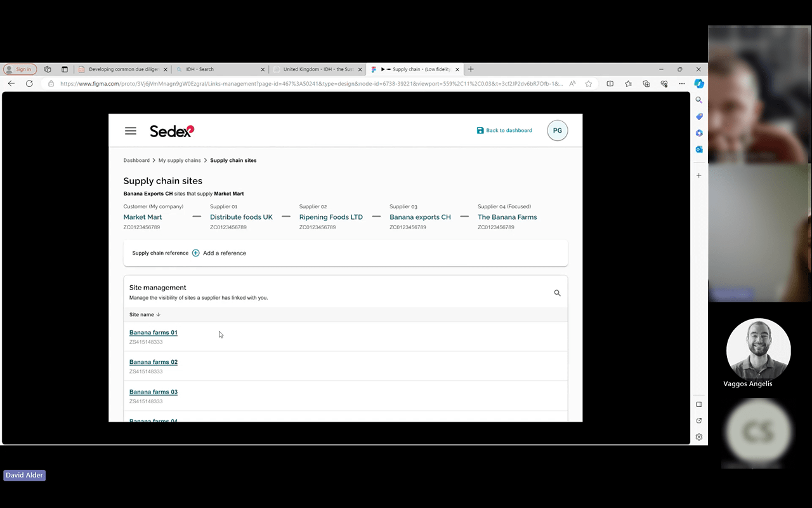
Task: Open Banana farms 03 site
Action: tap(154, 392)
